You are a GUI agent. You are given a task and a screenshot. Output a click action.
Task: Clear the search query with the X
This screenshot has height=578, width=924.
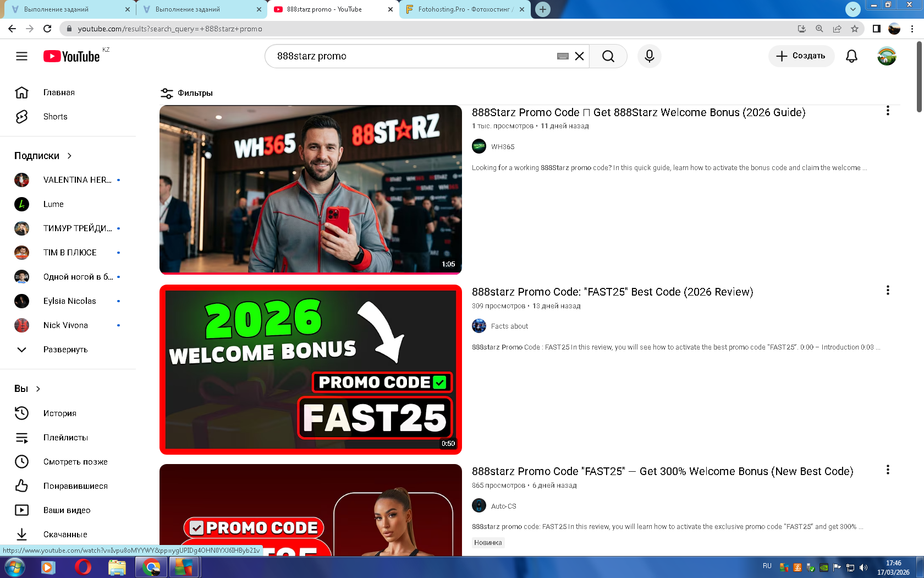pos(579,56)
